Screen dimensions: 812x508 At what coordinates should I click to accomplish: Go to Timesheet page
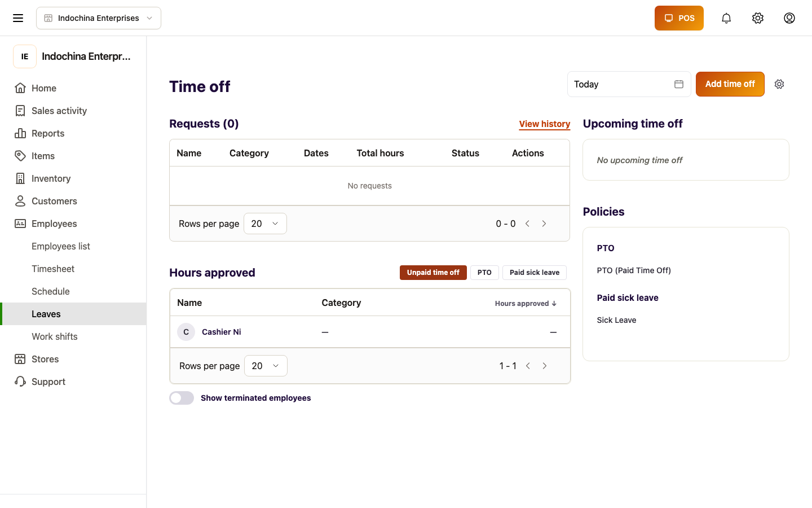pos(73,269)
